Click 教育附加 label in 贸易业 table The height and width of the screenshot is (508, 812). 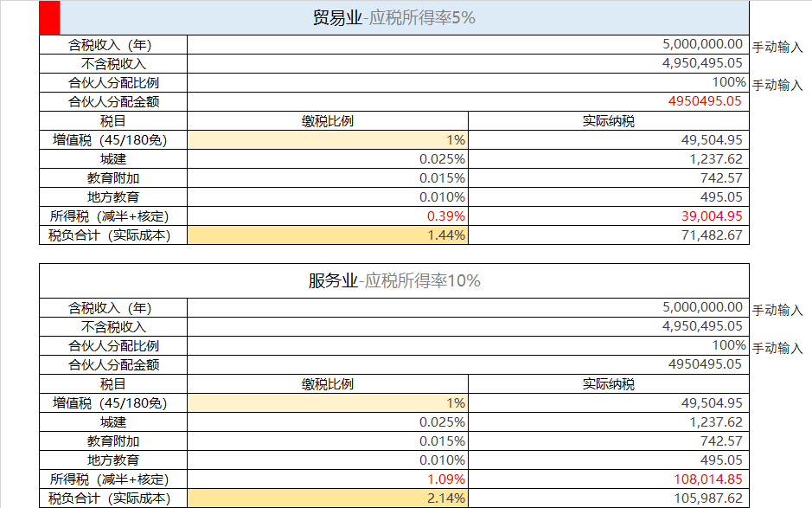click(113, 177)
